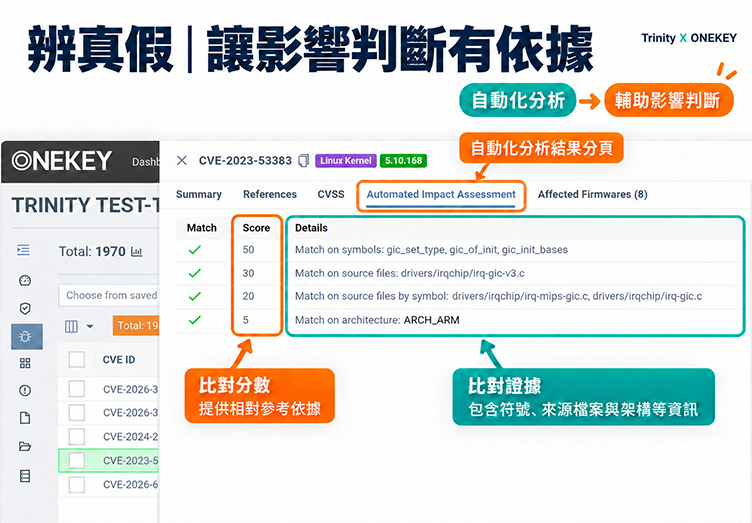Open the document file icon in sidebar
Viewport: 752px width, 523px height.
point(25,418)
